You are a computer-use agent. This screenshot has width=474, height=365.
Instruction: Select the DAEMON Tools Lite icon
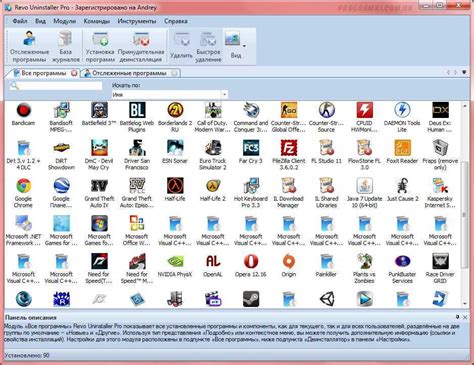point(402,117)
